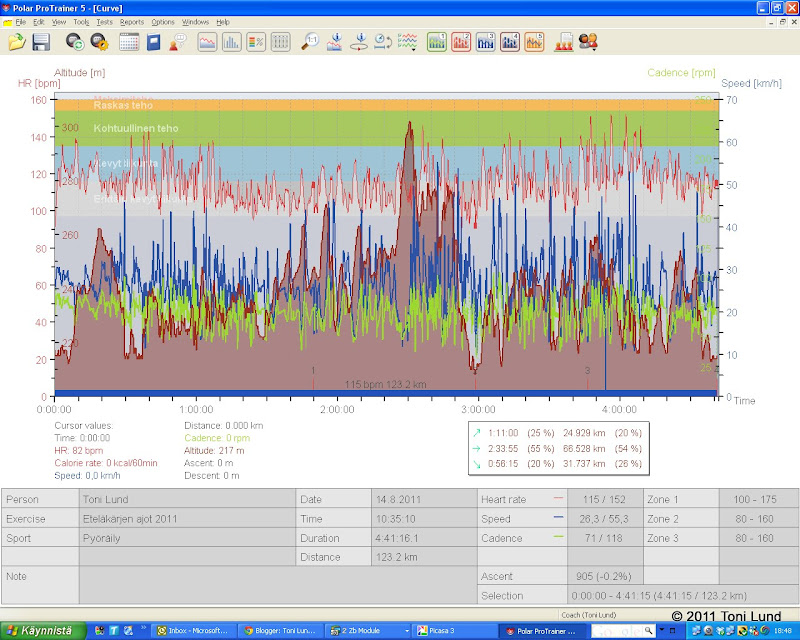Click the open folder toolbar icon
This screenshot has width=800, height=640.
(x=16, y=42)
